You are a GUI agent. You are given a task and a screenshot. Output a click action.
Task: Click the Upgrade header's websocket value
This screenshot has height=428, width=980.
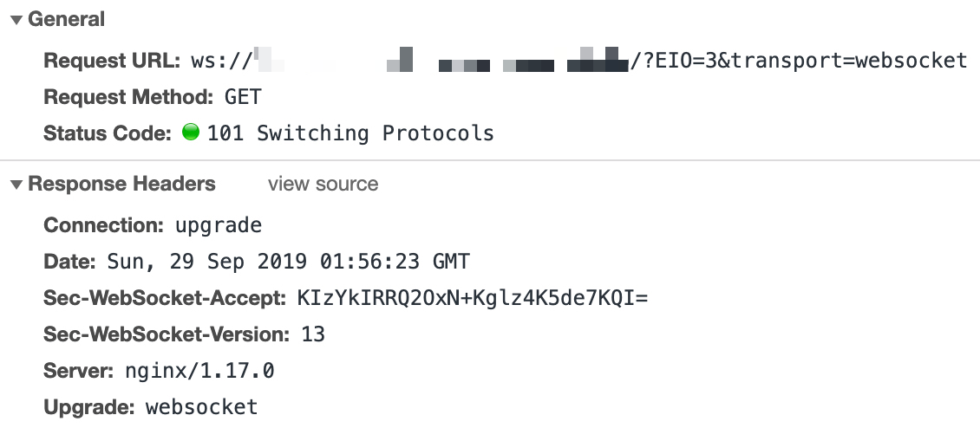[x=201, y=407]
